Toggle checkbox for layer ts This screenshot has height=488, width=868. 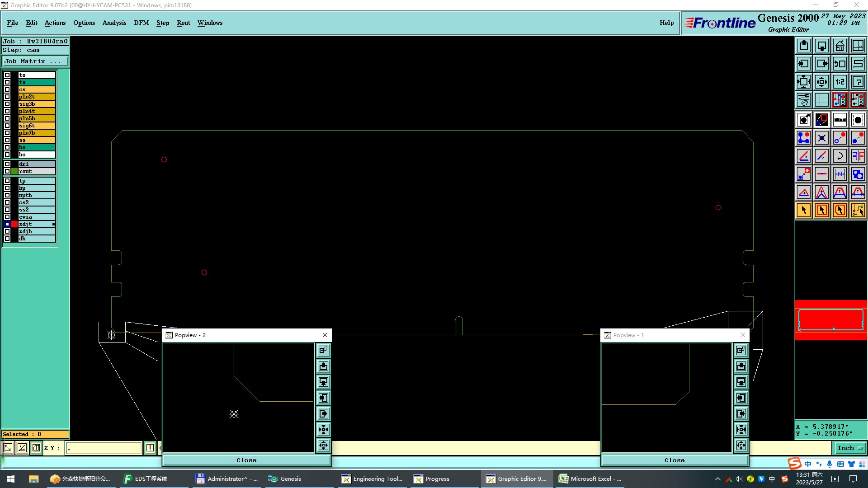(x=7, y=82)
